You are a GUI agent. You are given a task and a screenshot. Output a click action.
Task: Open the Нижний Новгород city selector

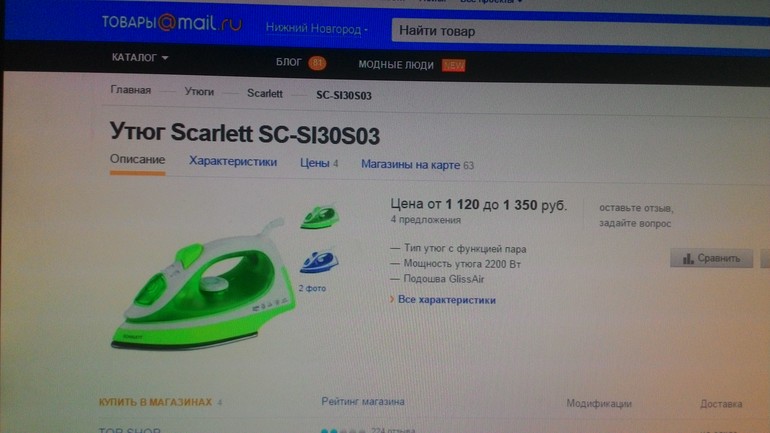click(x=316, y=28)
